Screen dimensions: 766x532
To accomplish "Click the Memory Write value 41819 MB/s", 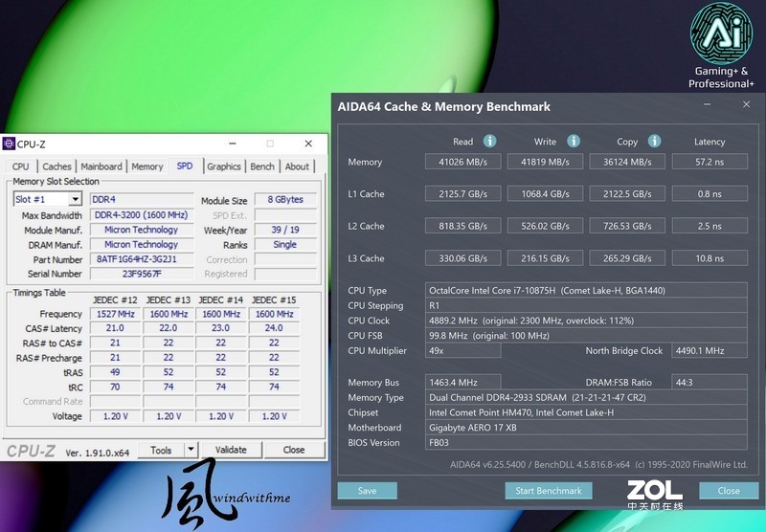I will pos(545,162).
